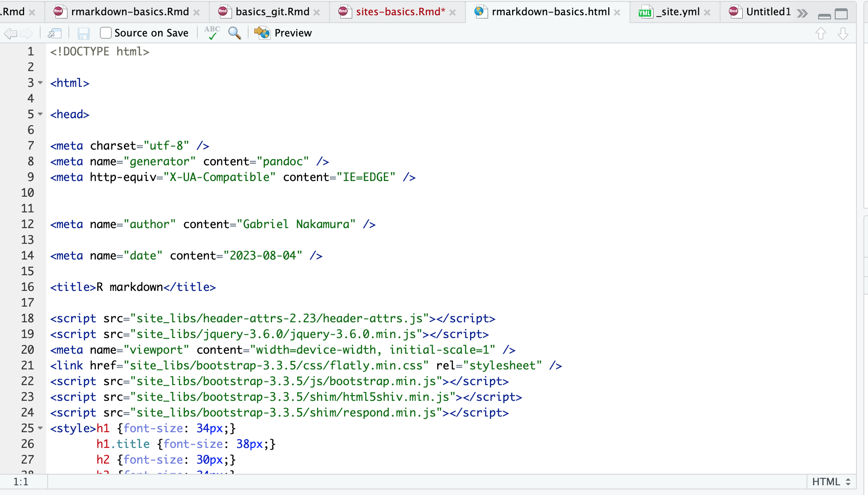This screenshot has height=495, width=868.
Task: Jump to previous section arrow
Action: click(821, 33)
